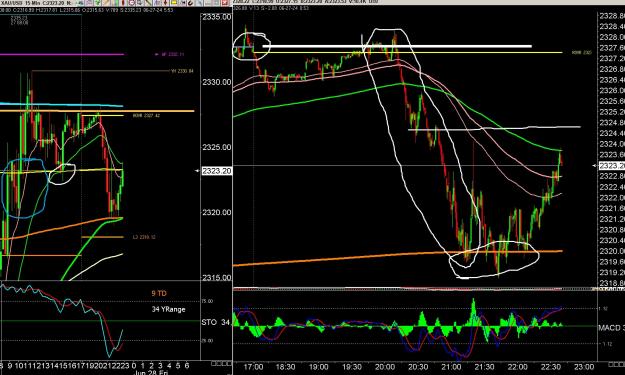This screenshot has height=375, width=625.
Task: Click the red X icon in the chart toolbar
Action: (x=224, y=2)
